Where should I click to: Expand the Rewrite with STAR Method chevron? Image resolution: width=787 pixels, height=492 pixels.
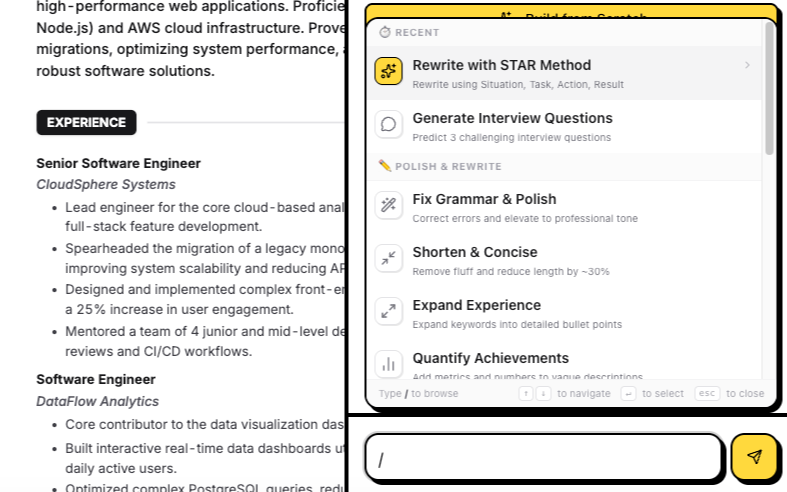(747, 66)
